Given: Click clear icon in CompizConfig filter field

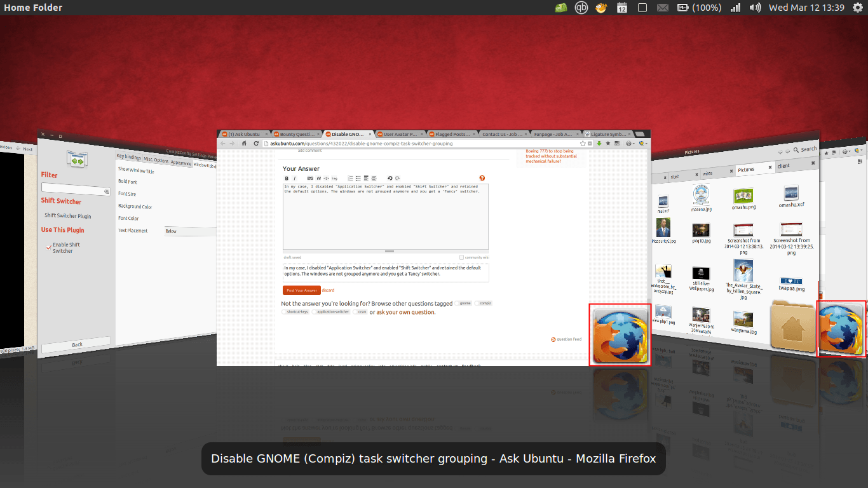Looking at the screenshot, I should point(106,191).
